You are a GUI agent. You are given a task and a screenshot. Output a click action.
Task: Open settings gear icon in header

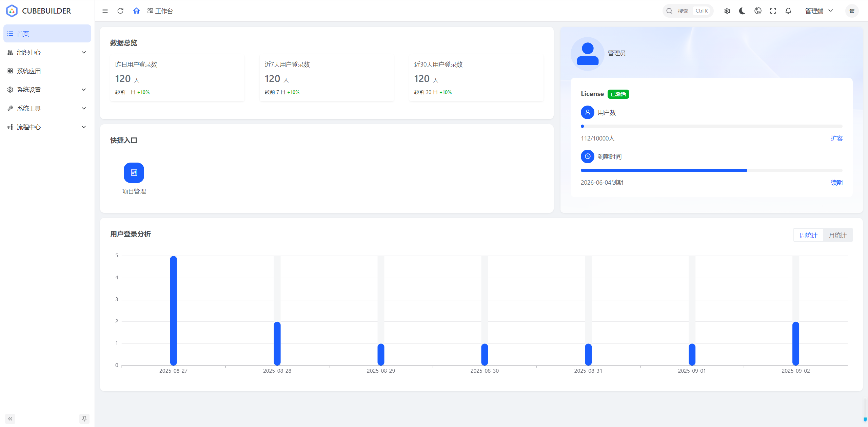pos(727,11)
